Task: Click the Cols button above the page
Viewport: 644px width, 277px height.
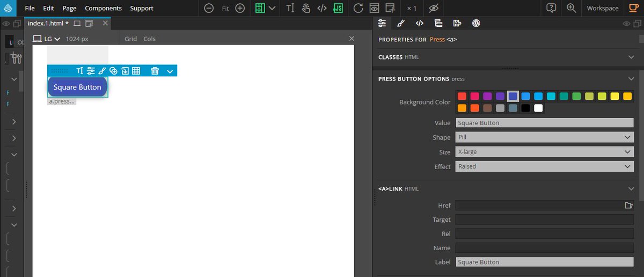Action: pyautogui.click(x=149, y=39)
